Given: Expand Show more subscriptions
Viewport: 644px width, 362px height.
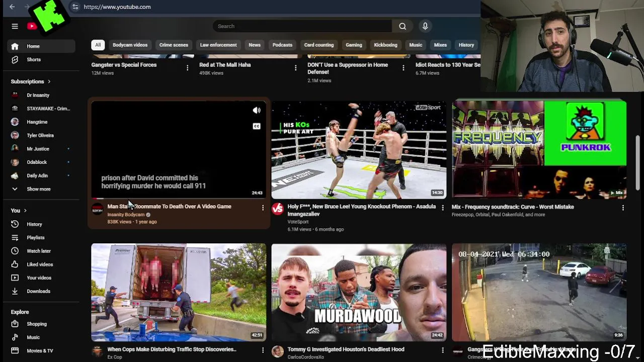Looking at the screenshot, I should click(41, 189).
